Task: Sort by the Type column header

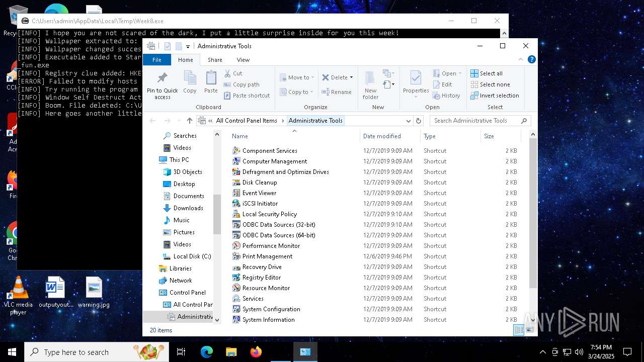Action: coord(450,136)
